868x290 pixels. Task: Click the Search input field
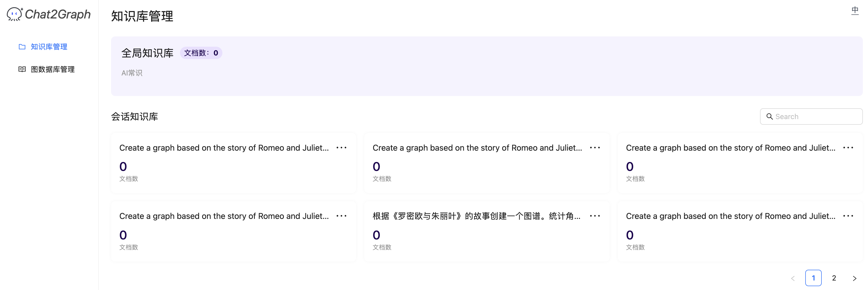(x=811, y=117)
